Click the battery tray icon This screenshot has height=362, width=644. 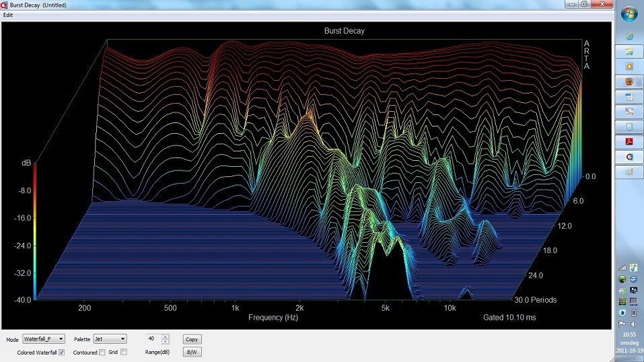(634, 313)
